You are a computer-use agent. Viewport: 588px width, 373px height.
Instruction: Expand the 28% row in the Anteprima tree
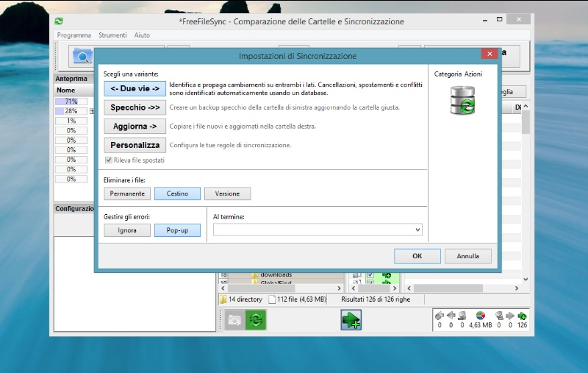click(x=92, y=111)
